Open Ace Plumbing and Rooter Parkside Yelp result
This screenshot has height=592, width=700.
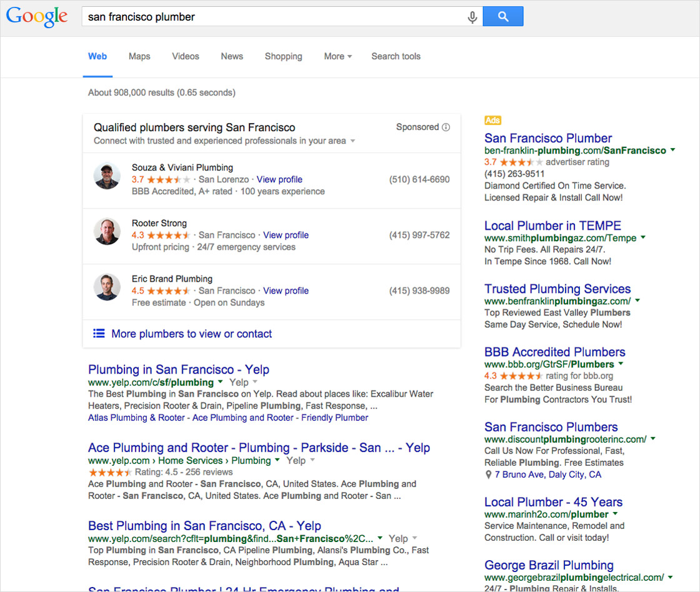point(259,448)
